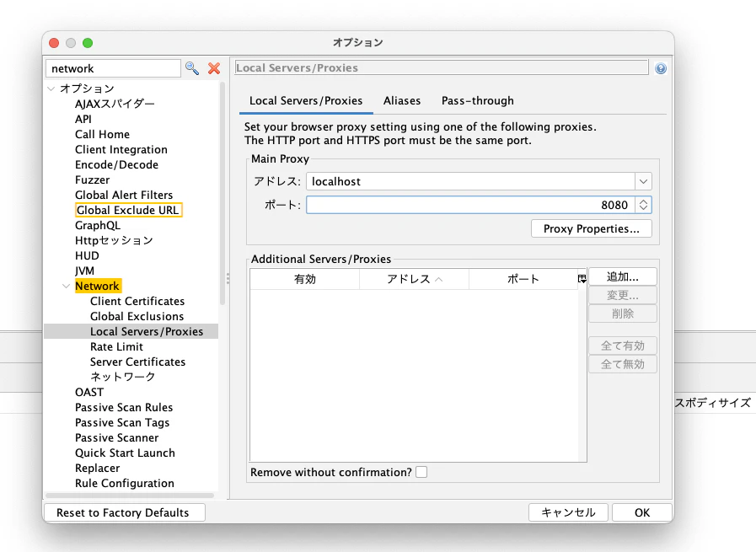The image size is (756, 552).
Task: Select Client Certificates in tree
Action: tap(137, 301)
